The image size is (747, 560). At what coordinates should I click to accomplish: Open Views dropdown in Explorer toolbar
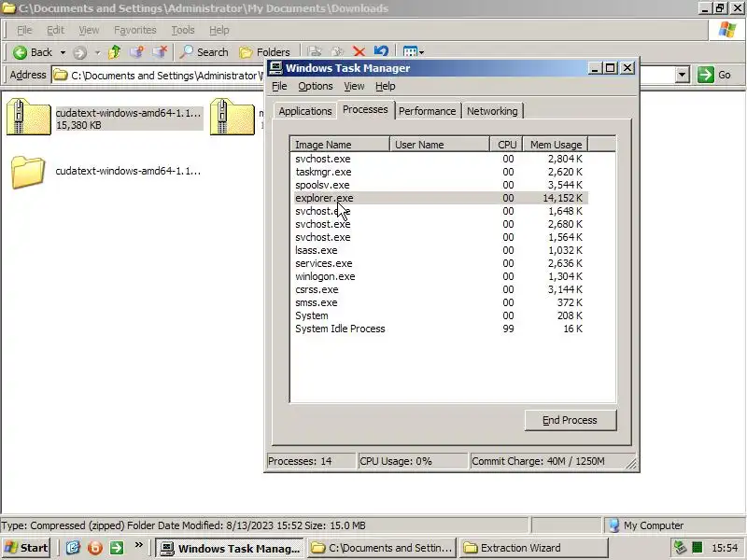coord(413,51)
